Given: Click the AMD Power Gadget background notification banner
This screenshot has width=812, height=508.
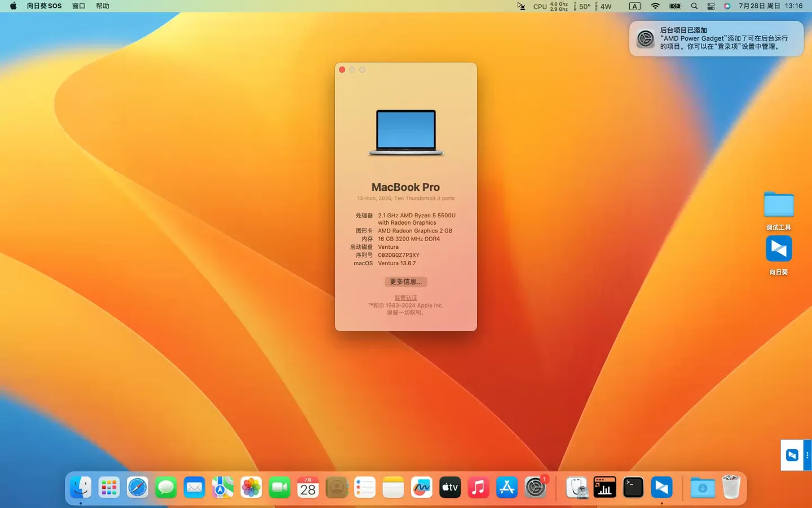Looking at the screenshot, I should [x=716, y=38].
